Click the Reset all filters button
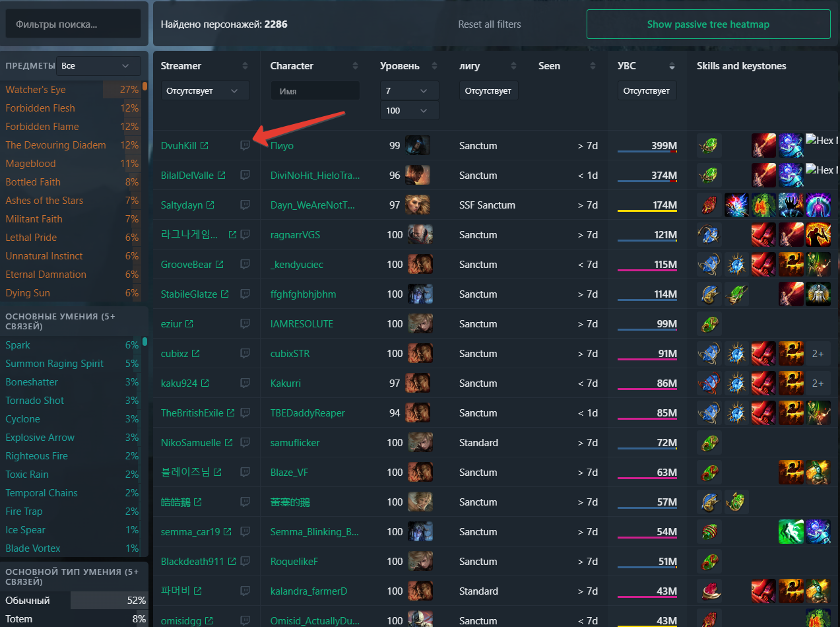The image size is (840, 627). (x=490, y=24)
